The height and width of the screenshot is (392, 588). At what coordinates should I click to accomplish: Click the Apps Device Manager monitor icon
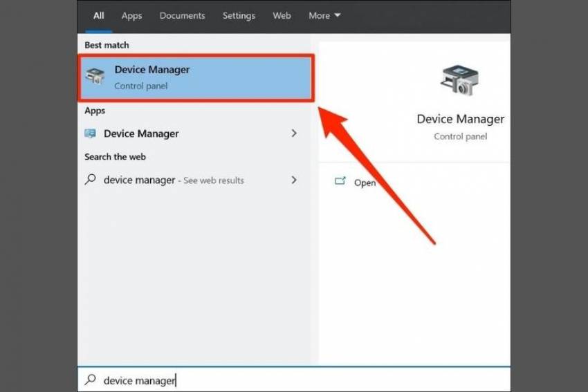click(90, 133)
